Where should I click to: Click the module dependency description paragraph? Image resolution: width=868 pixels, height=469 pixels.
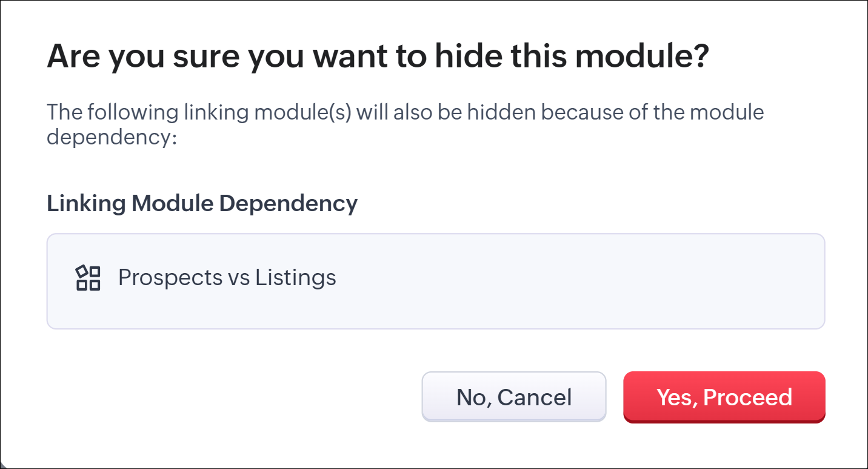click(405, 124)
